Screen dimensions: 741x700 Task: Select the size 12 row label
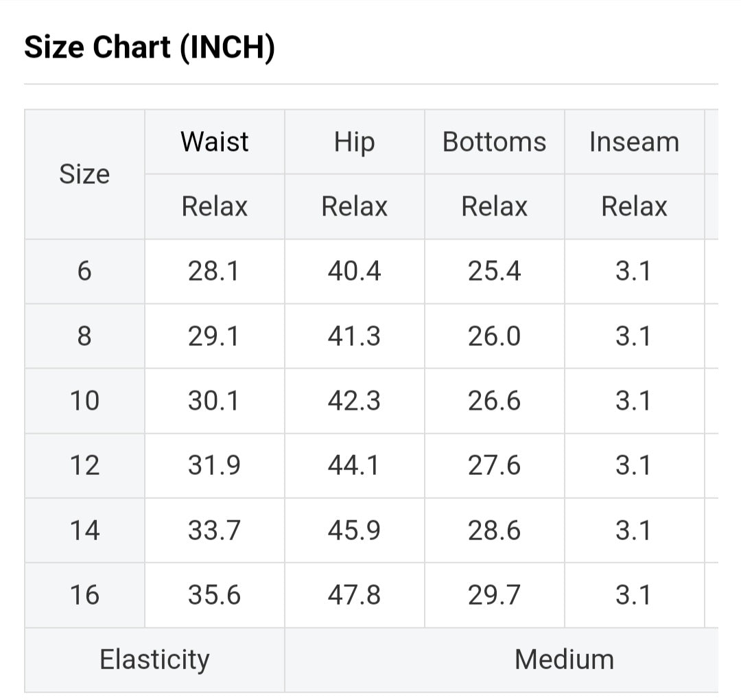pos(84,466)
